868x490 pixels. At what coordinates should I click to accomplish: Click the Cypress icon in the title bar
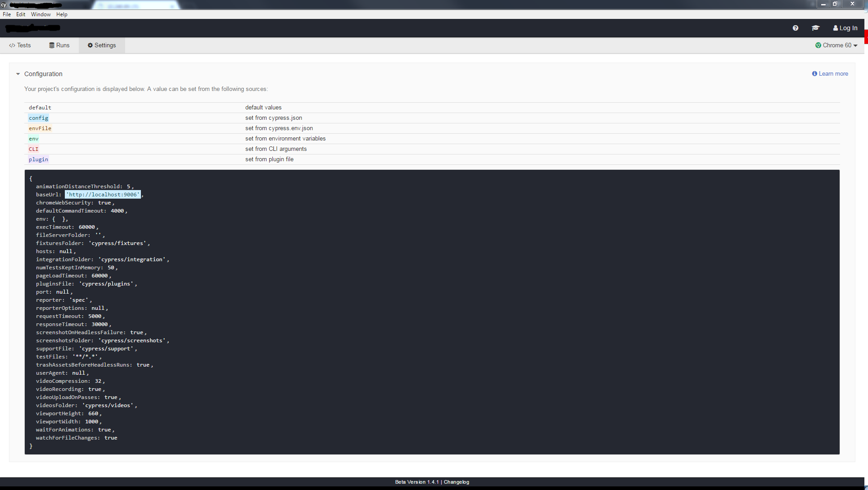4,5
